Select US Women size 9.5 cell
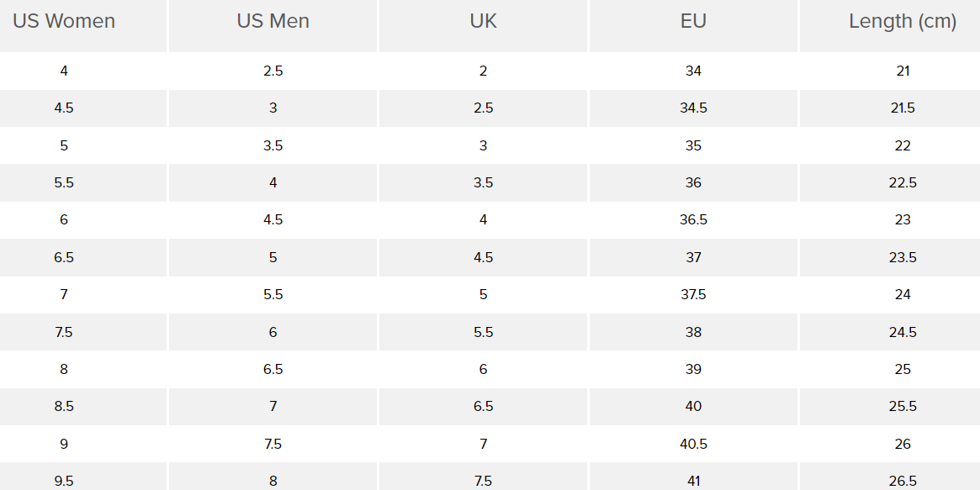The width and height of the screenshot is (980, 490). (x=64, y=481)
